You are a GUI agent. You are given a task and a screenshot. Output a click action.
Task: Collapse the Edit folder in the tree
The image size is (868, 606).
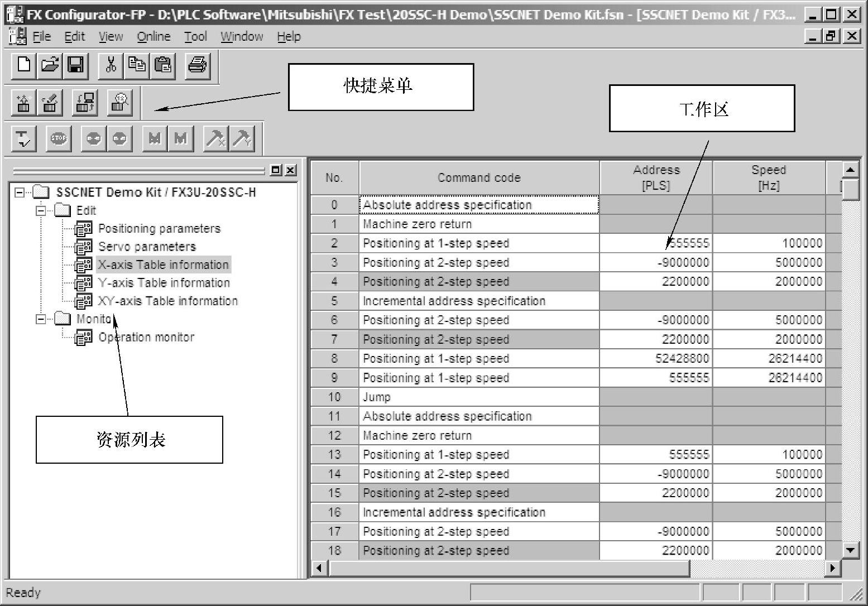(x=41, y=210)
